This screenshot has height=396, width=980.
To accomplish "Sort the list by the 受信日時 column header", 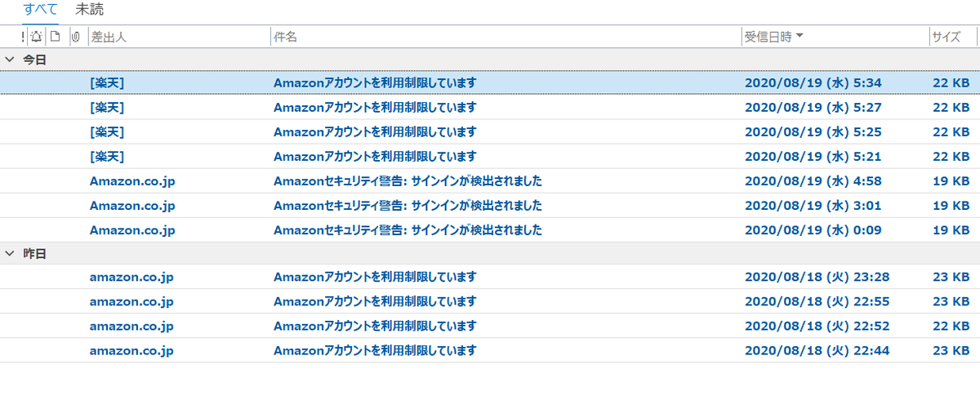I will pyautogui.click(x=768, y=37).
